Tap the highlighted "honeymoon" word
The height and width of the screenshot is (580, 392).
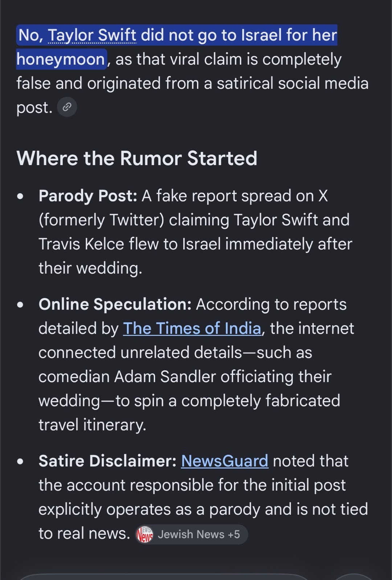click(x=61, y=59)
